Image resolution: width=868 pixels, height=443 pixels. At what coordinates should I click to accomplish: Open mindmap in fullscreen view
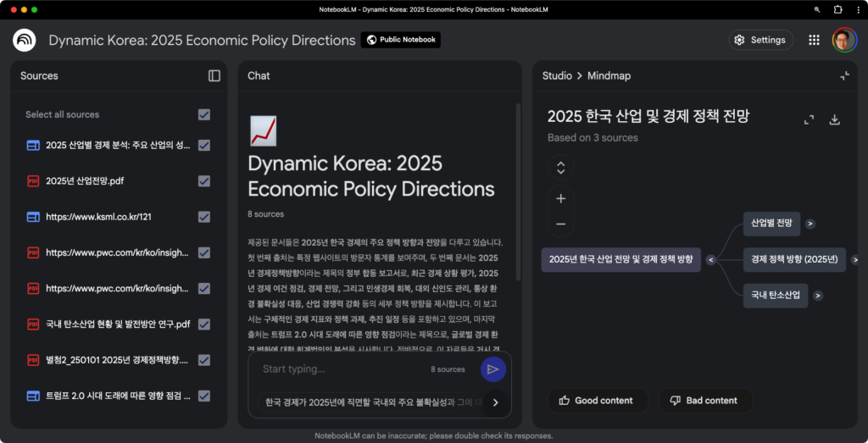[810, 119]
